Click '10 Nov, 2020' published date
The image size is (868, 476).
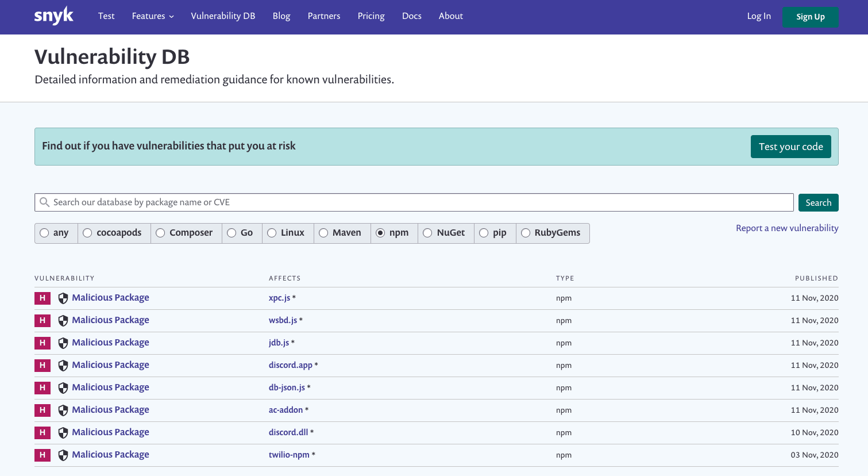[815, 433]
